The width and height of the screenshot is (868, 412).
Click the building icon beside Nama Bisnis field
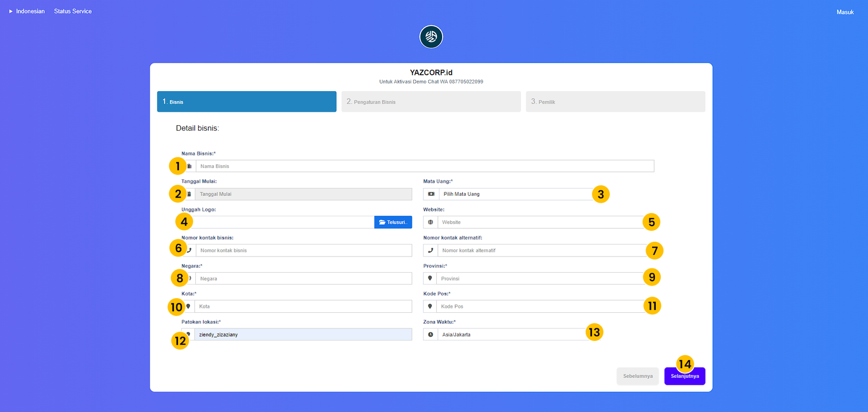pos(189,166)
